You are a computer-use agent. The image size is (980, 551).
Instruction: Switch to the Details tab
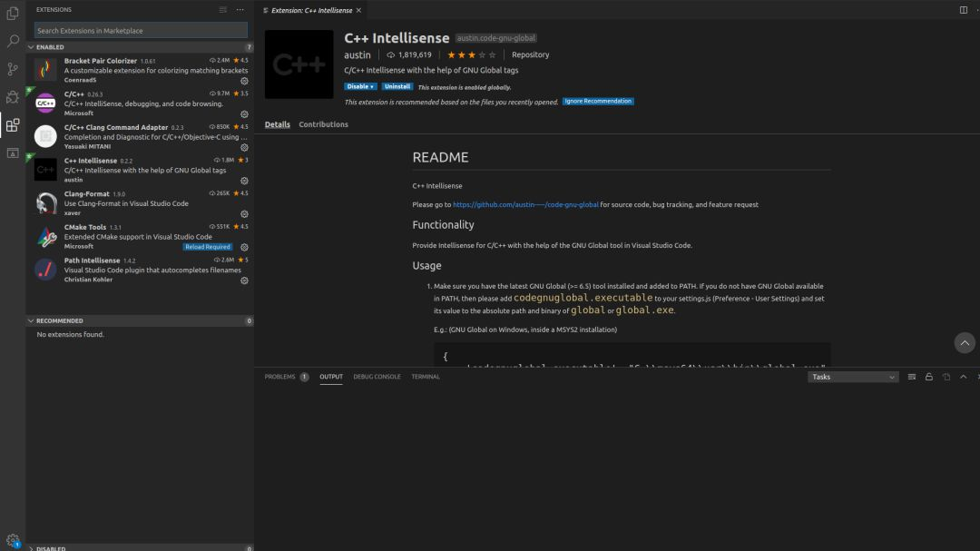[x=277, y=124]
